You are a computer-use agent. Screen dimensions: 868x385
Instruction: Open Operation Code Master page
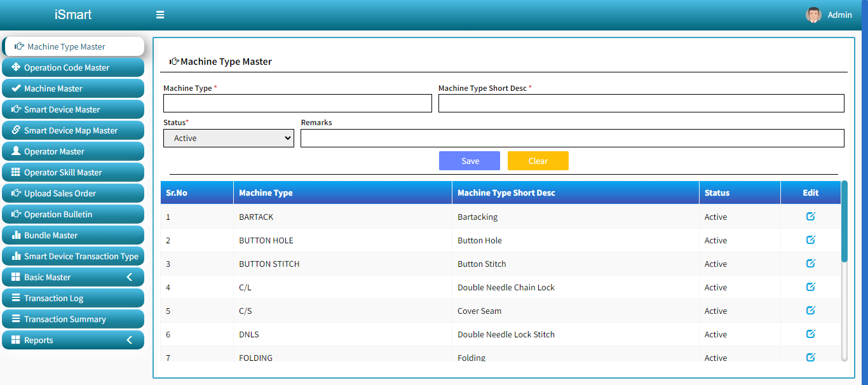[73, 67]
